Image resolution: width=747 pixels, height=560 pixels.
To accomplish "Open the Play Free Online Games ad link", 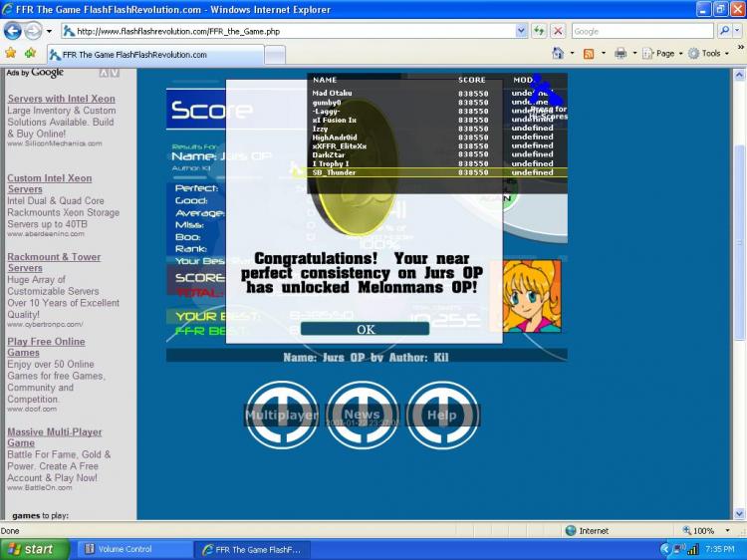I will [x=46, y=347].
